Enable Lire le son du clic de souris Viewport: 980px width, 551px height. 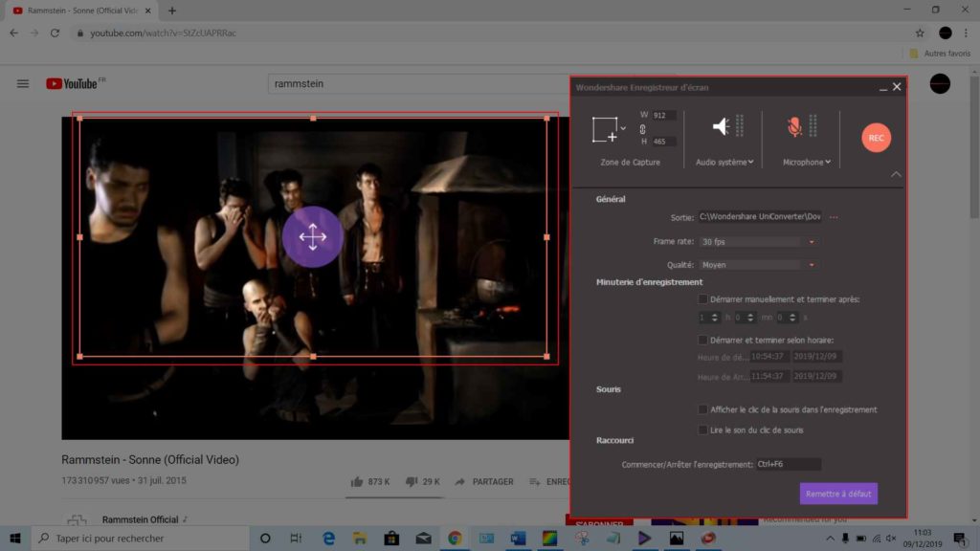point(702,430)
